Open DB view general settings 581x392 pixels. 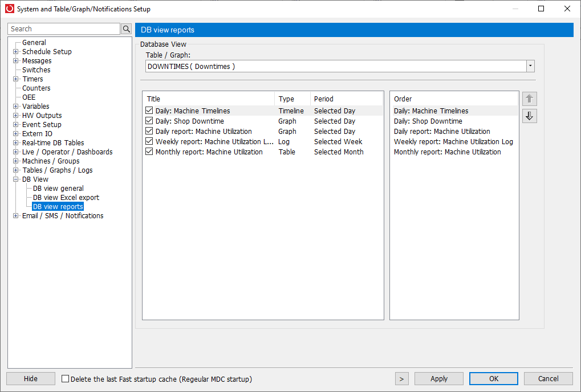click(x=58, y=189)
